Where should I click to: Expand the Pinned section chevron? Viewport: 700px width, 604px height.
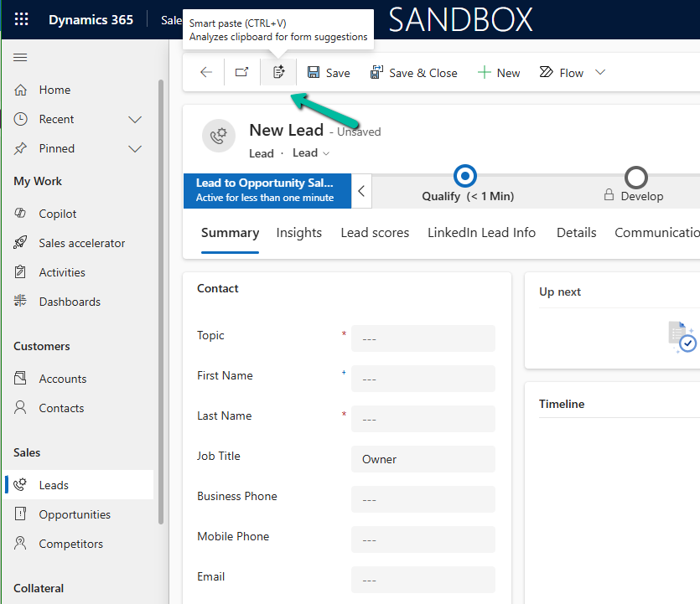[x=135, y=148]
